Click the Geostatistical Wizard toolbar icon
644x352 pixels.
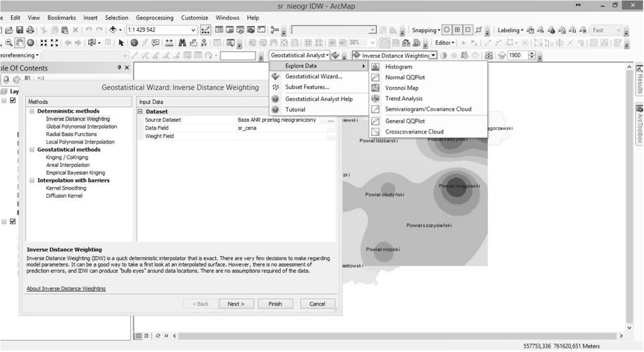[x=336, y=55]
